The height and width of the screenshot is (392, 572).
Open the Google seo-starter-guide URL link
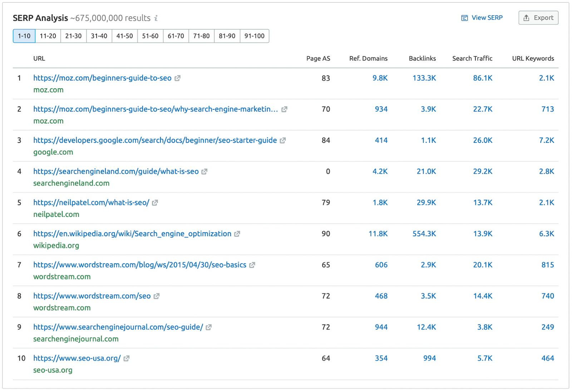click(x=155, y=140)
